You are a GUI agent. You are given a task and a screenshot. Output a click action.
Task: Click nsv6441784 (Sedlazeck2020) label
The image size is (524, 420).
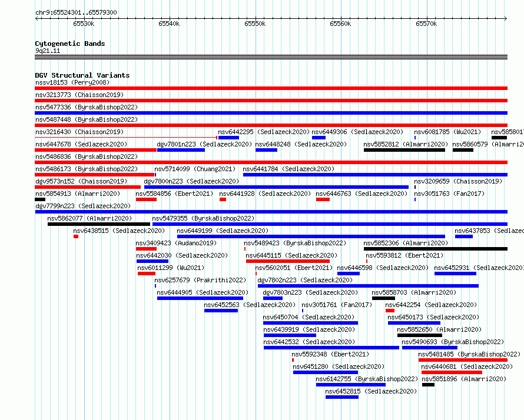click(288, 169)
